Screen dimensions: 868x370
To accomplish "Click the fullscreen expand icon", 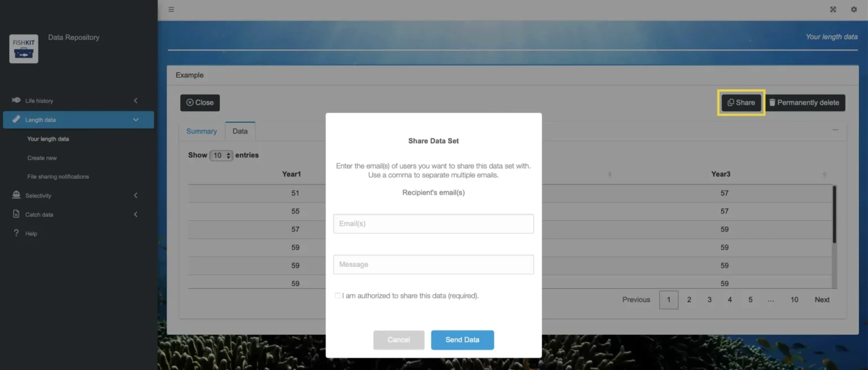I will (833, 10).
